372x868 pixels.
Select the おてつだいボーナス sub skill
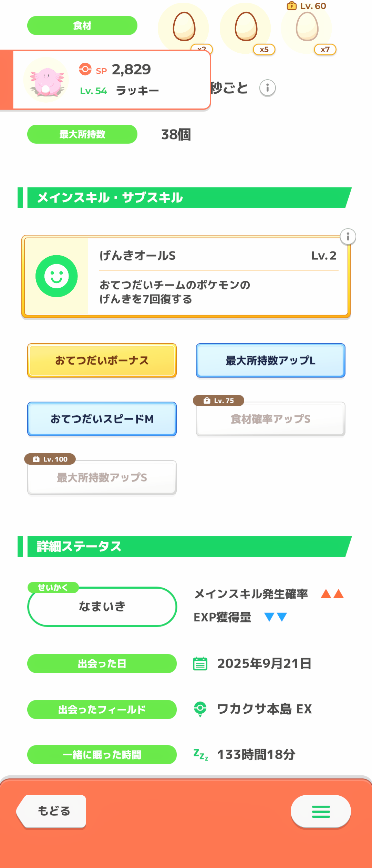[x=102, y=360]
